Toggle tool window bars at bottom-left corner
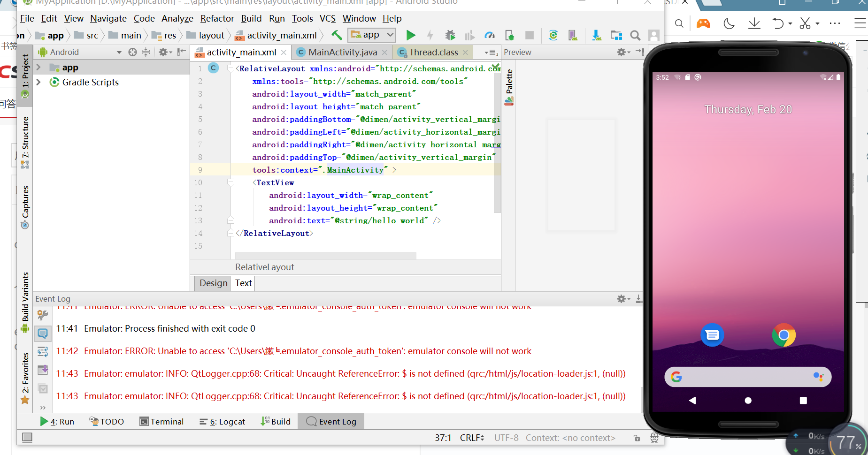The image size is (868, 455). (x=28, y=437)
